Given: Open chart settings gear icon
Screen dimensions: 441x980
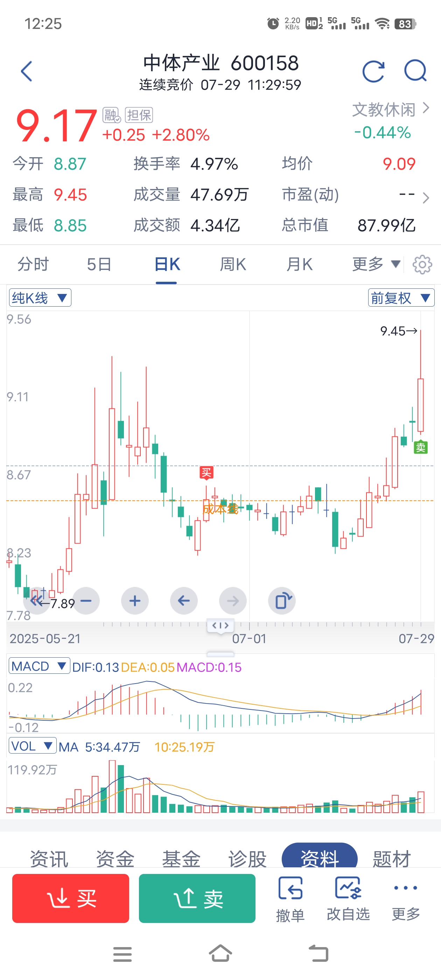Looking at the screenshot, I should pyautogui.click(x=422, y=264).
